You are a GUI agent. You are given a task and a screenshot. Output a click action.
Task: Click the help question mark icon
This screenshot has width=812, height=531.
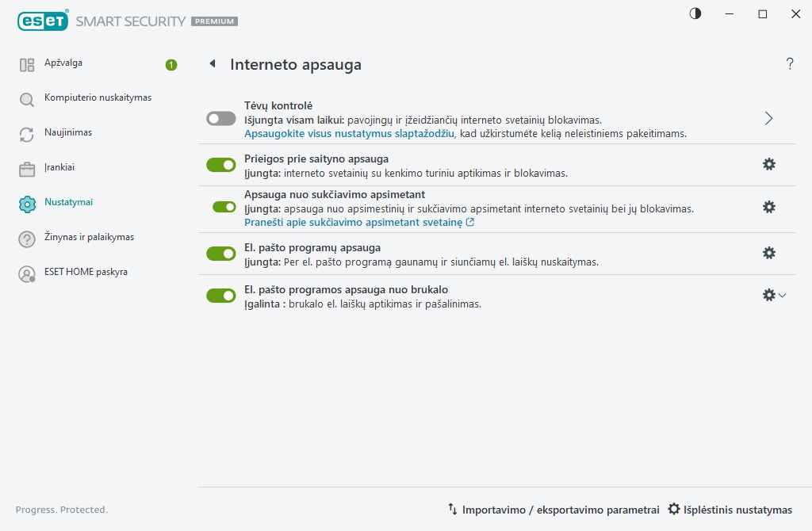(790, 64)
